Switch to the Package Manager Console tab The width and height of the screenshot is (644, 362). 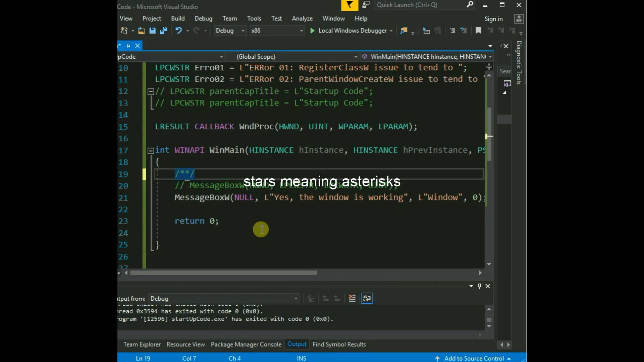coord(246,344)
